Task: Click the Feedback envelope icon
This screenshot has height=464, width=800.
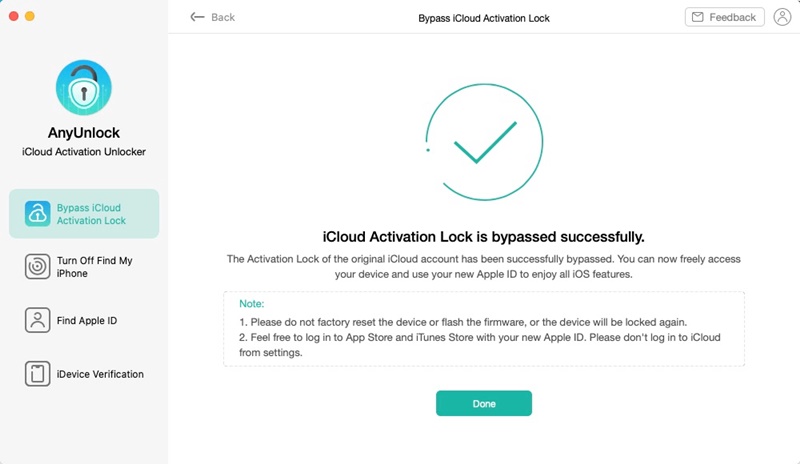Action: point(697,17)
